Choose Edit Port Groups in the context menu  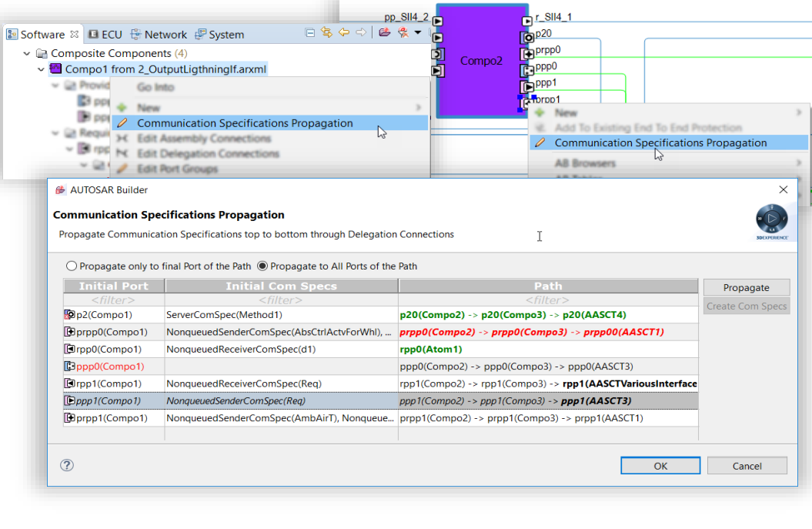coord(270,169)
